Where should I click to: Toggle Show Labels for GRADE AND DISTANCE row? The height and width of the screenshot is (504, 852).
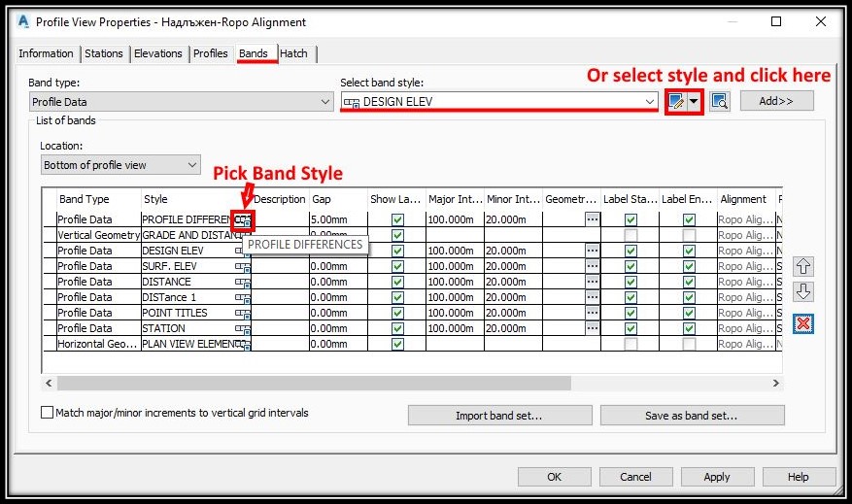coord(397,235)
